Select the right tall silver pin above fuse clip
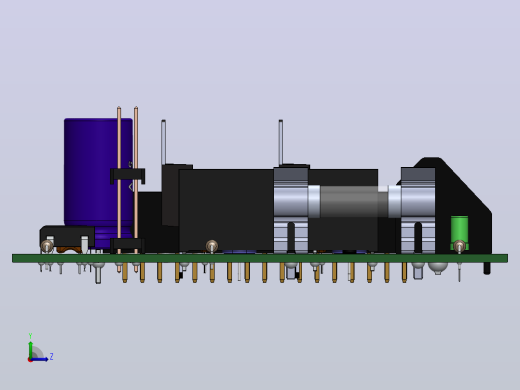 [x=281, y=142]
